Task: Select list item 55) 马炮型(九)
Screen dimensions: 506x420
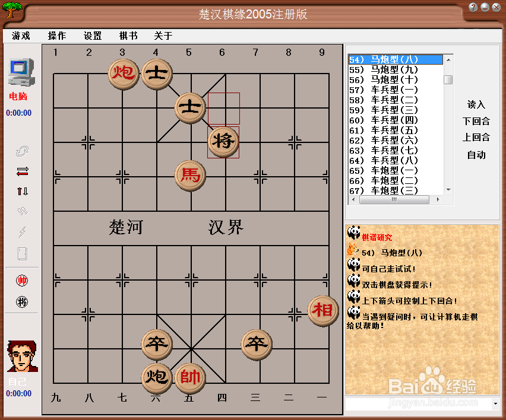Action: point(396,69)
